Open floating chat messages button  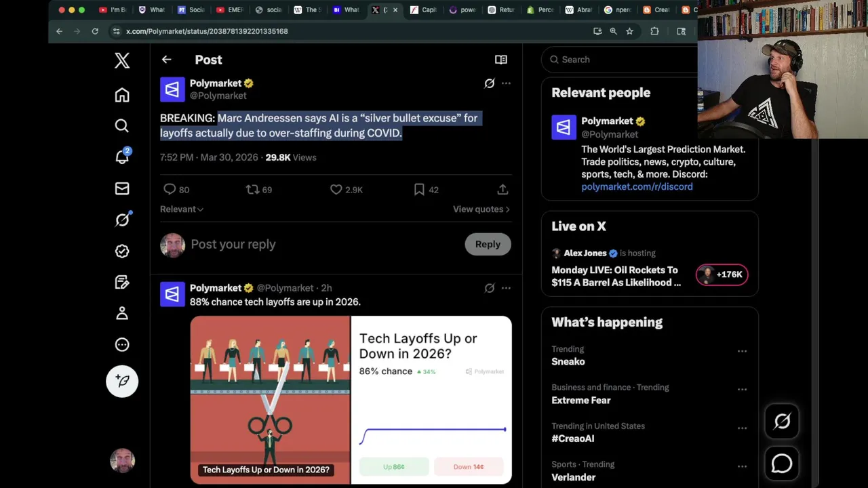pyautogui.click(x=782, y=464)
